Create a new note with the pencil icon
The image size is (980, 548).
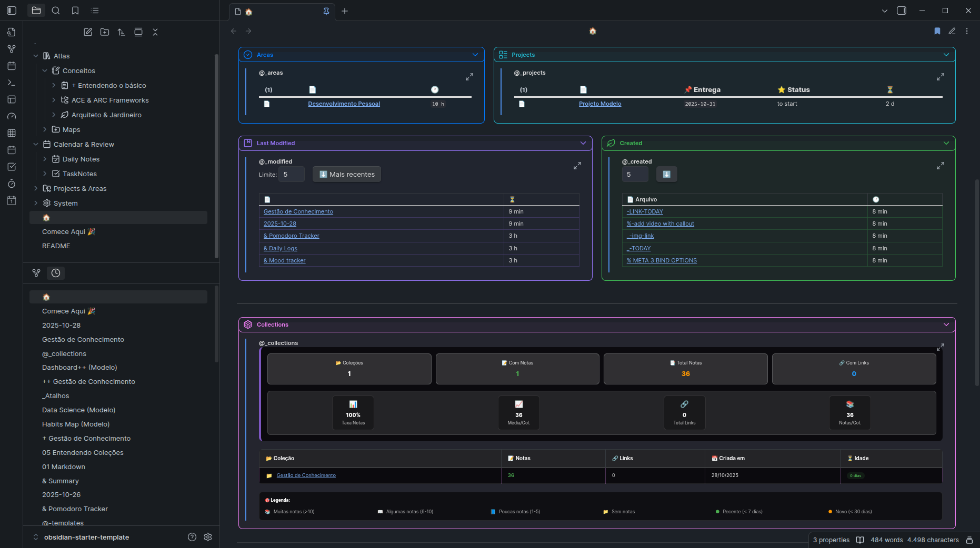coord(88,32)
